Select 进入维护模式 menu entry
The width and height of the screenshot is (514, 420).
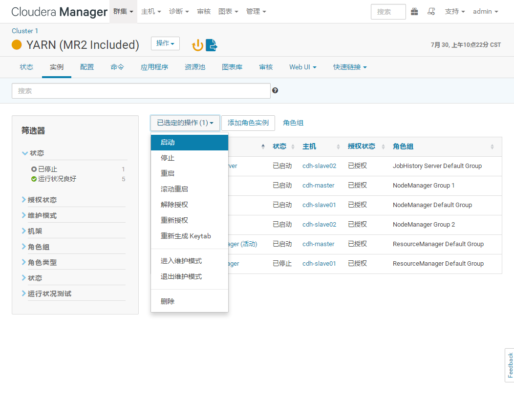[x=190, y=261]
